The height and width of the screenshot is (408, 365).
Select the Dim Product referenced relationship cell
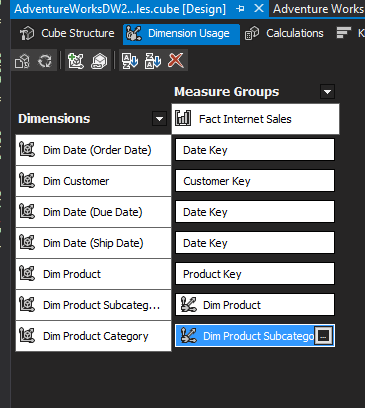(255, 305)
